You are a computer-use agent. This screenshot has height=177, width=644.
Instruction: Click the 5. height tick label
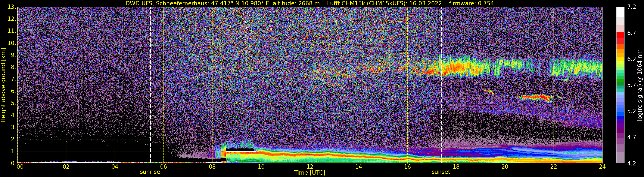(x=13, y=103)
